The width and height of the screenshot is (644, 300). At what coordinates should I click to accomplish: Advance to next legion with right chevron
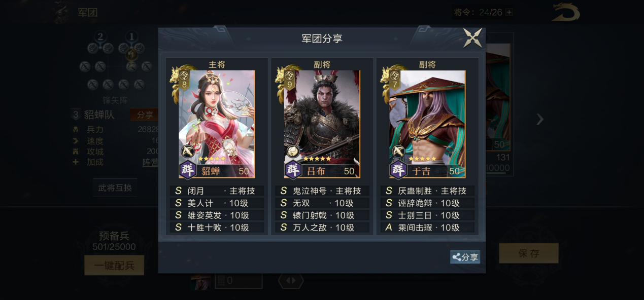click(540, 120)
